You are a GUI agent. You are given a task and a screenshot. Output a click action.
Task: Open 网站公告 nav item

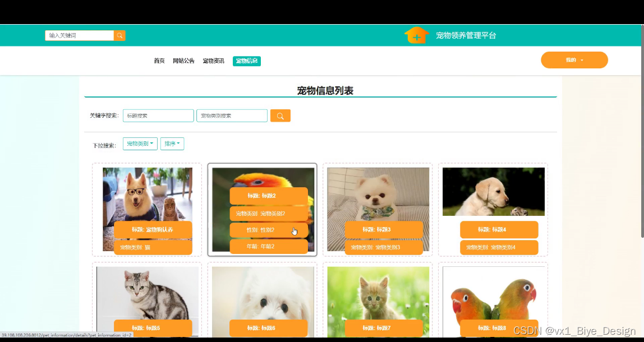pyautogui.click(x=183, y=61)
